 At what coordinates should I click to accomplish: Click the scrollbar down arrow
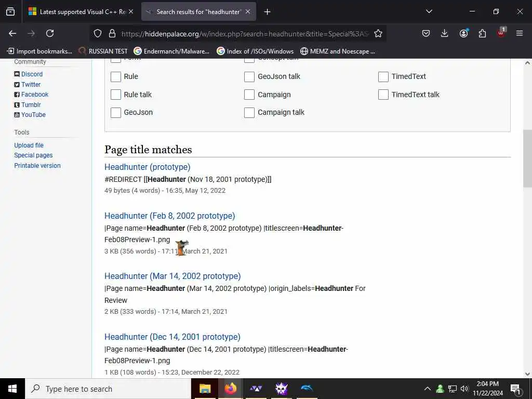pos(527,374)
